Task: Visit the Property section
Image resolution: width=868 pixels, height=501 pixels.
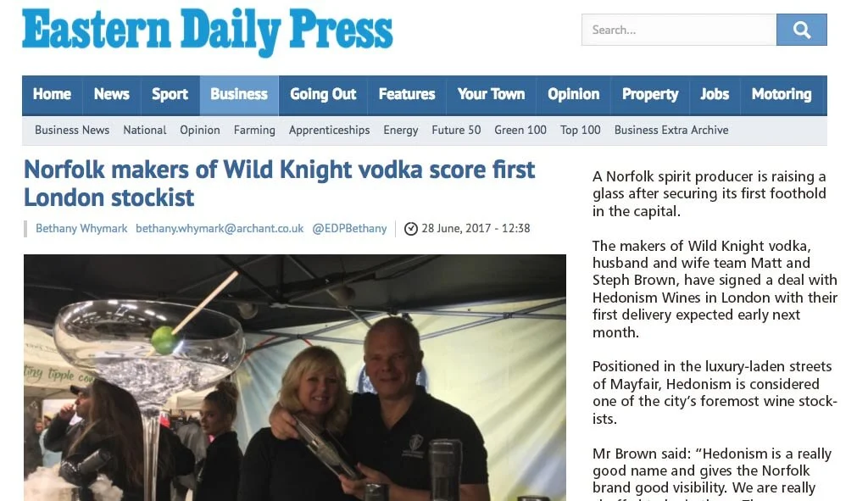Action: (650, 95)
